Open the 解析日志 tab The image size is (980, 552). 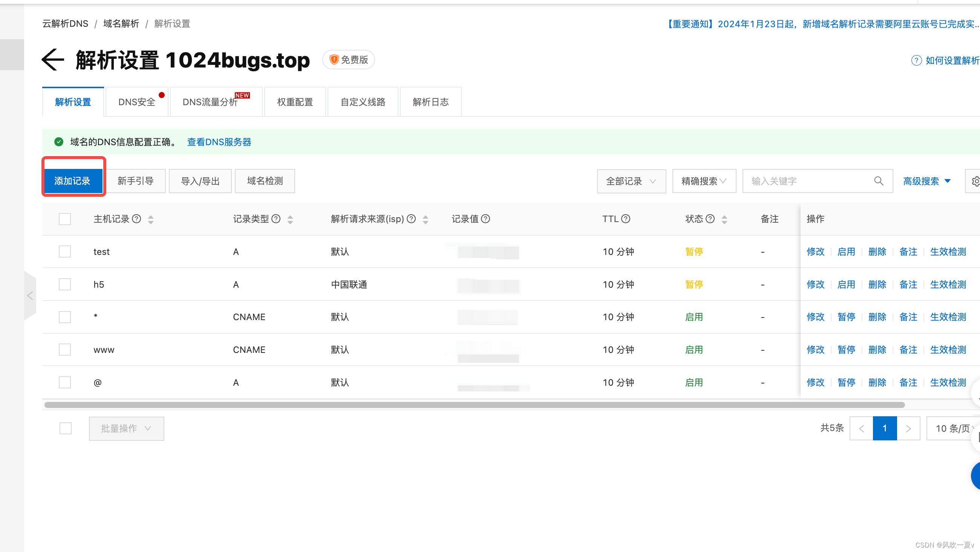[431, 102]
